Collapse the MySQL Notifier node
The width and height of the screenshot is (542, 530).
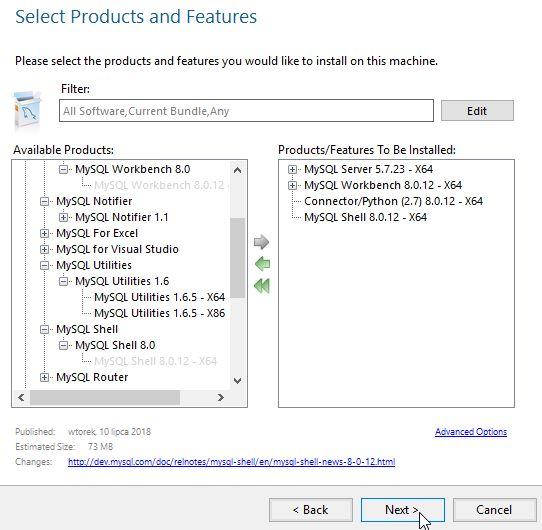[x=44, y=201]
